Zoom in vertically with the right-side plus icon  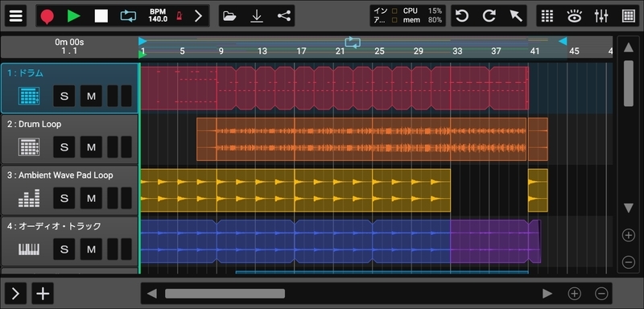coord(629,235)
